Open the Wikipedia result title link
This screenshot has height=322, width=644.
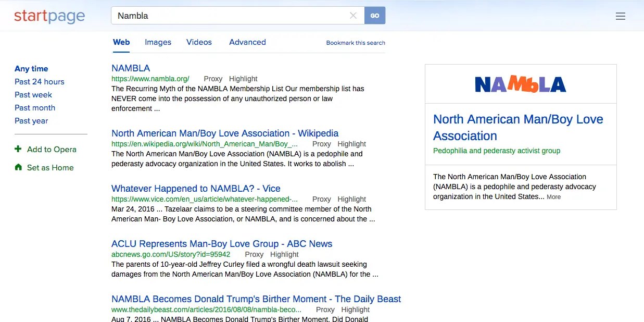[225, 133]
